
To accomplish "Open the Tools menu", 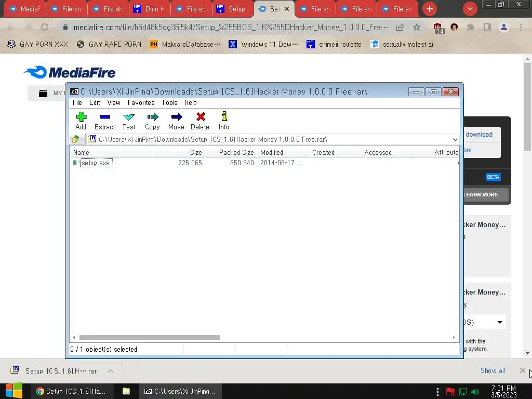I will (x=170, y=102).
